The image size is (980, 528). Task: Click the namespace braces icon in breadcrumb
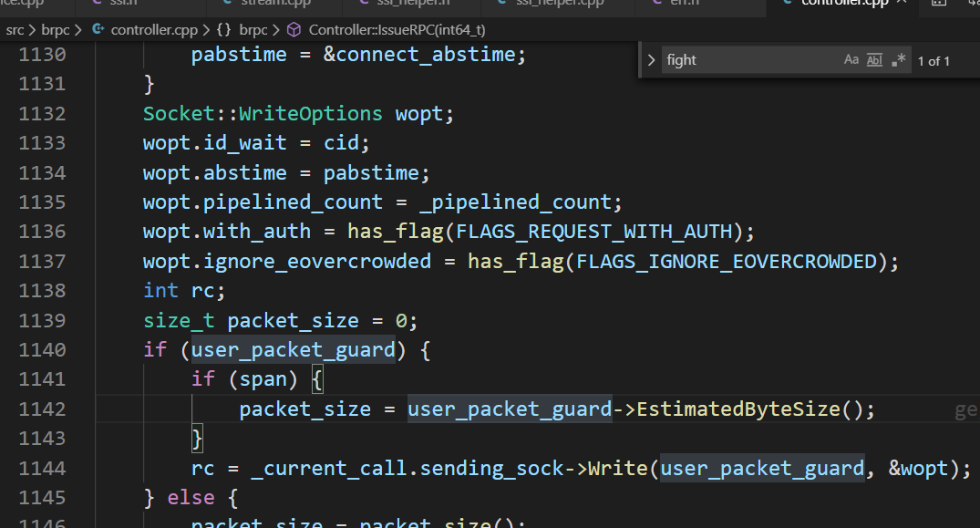[x=223, y=30]
